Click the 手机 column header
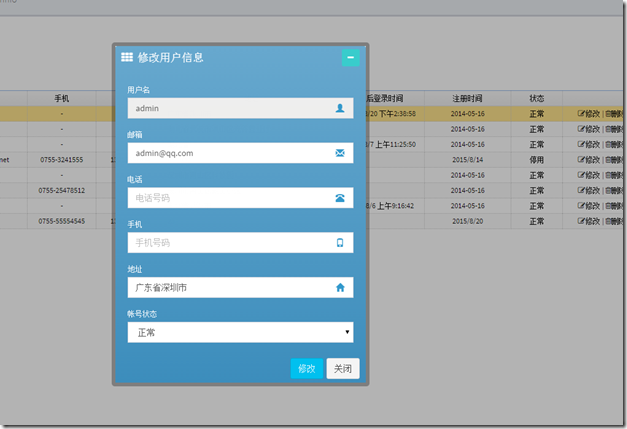 tap(62, 98)
